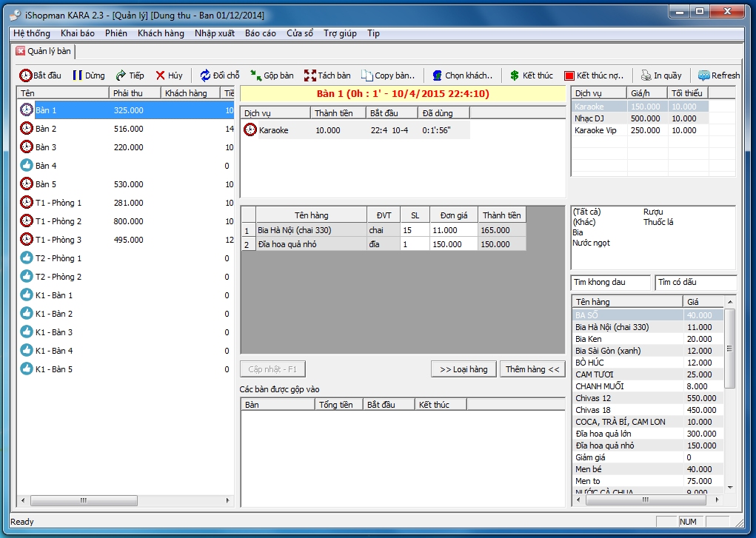Select Bàn 4 in table list

point(46,166)
